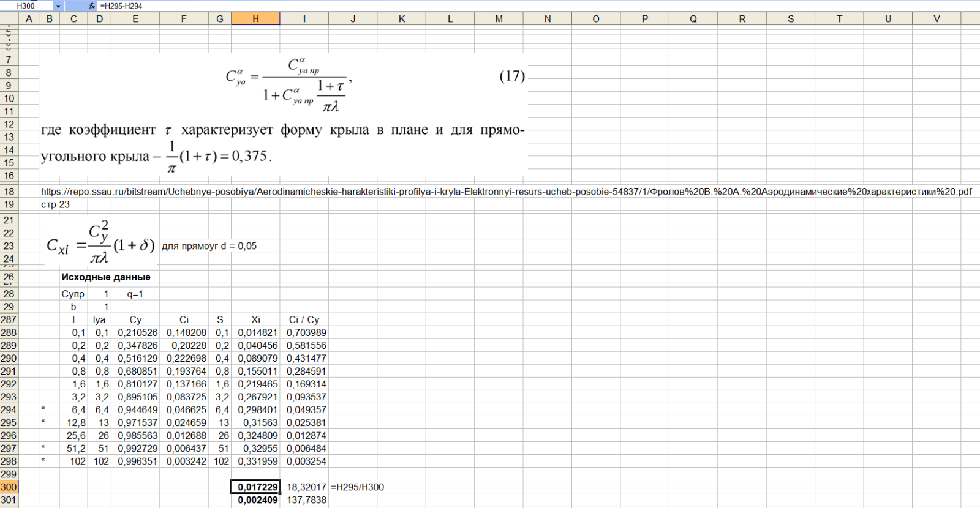Select the asterisk cell in row 294
Viewport: 980px width, 508px height.
pos(43,410)
